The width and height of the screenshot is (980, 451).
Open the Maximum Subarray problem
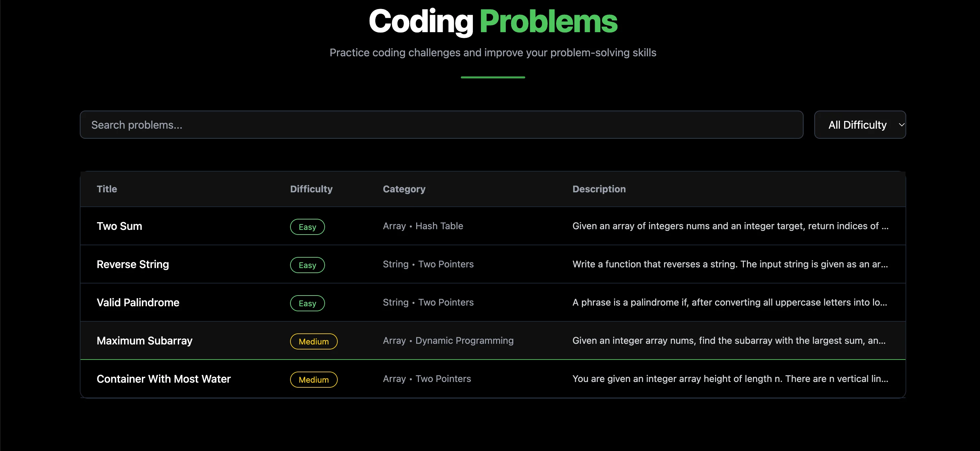[145, 340]
